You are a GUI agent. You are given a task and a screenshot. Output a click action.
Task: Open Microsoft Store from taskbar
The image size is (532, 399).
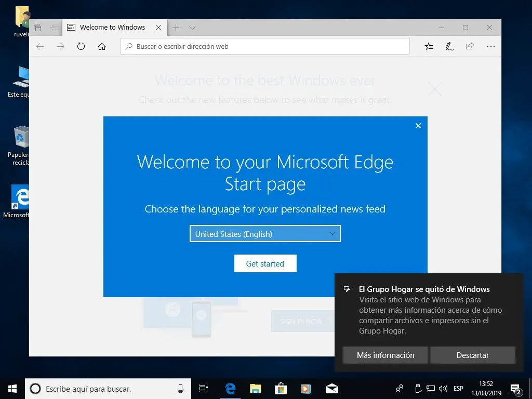coord(281,389)
